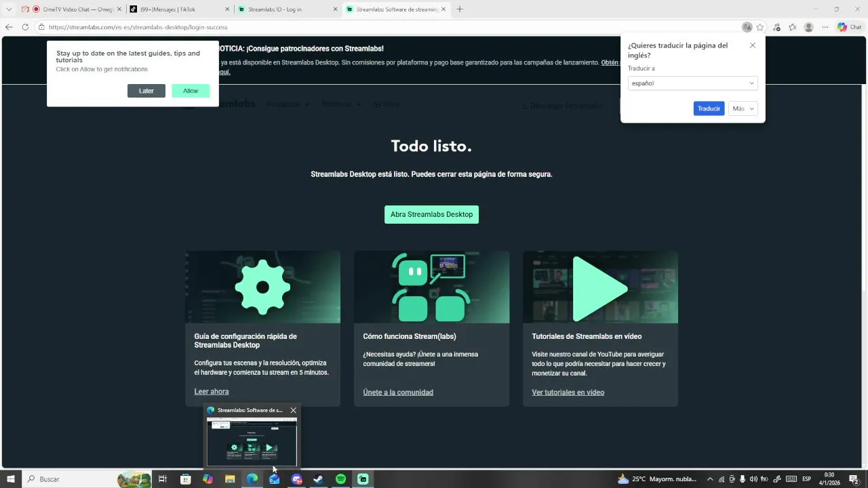Image resolution: width=868 pixels, height=488 pixels.
Task: Open the media control music icon
Action: 776,27
